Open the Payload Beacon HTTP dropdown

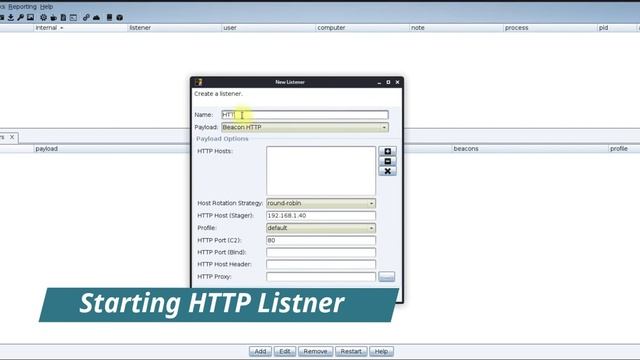tap(305, 127)
